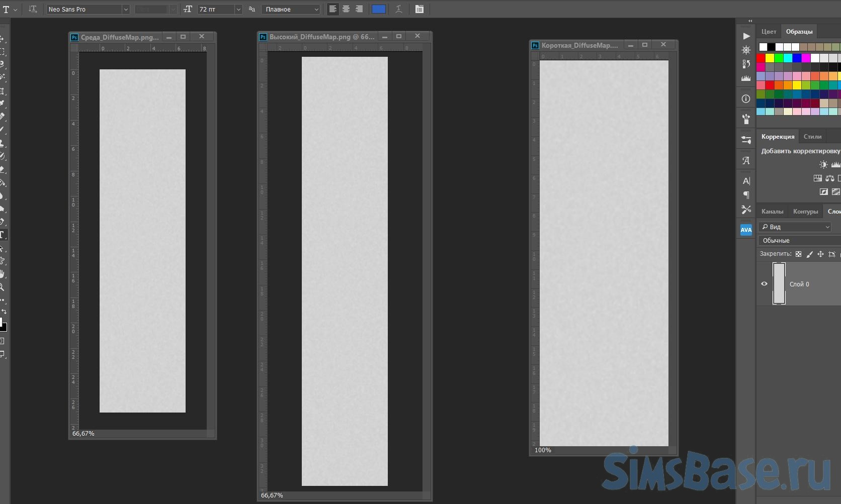Click the blue text color swatch
Viewport: 841px width, 504px height.
click(378, 9)
